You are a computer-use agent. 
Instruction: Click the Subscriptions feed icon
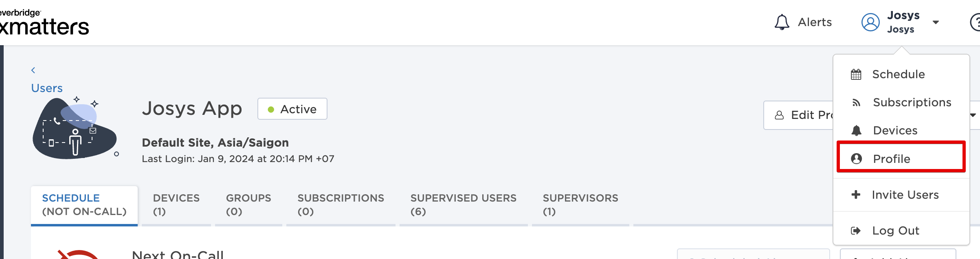[856, 103]
